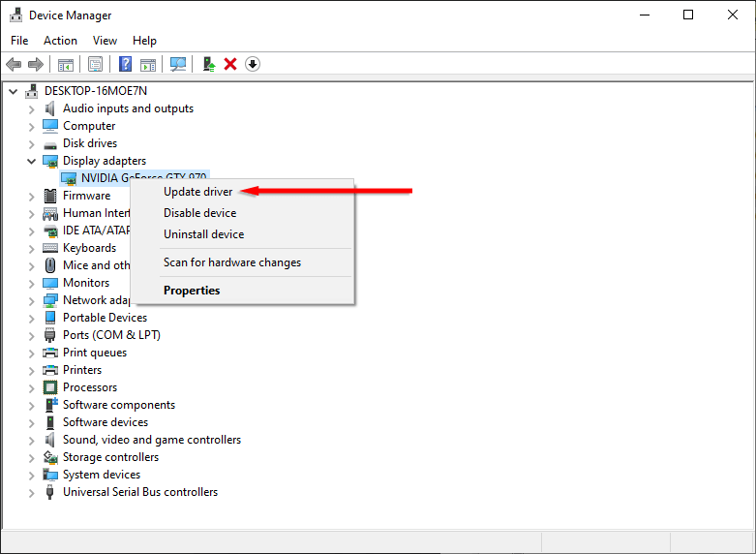Select Sound, video and game controllers label
Image resolution: width=756 pixels, height=554 pixels.
point(152,440)
